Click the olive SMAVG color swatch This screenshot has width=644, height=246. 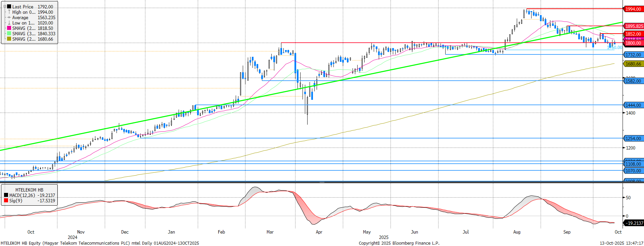tap(9, 39)
